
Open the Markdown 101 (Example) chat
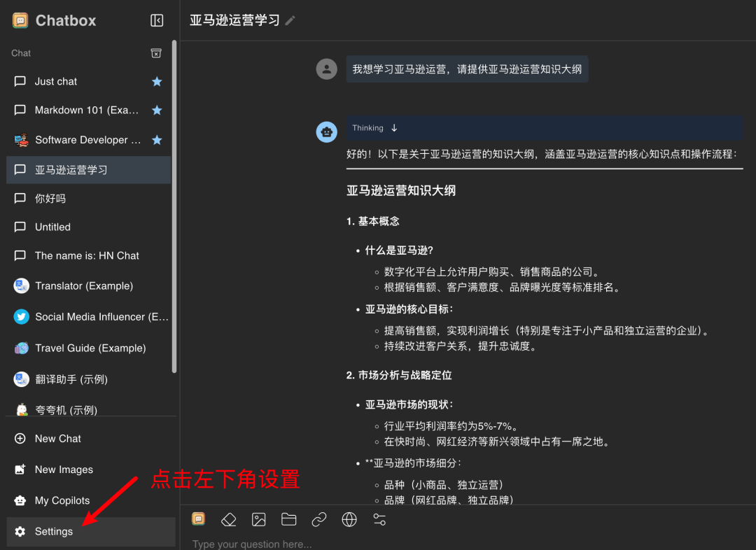point(89,111)
